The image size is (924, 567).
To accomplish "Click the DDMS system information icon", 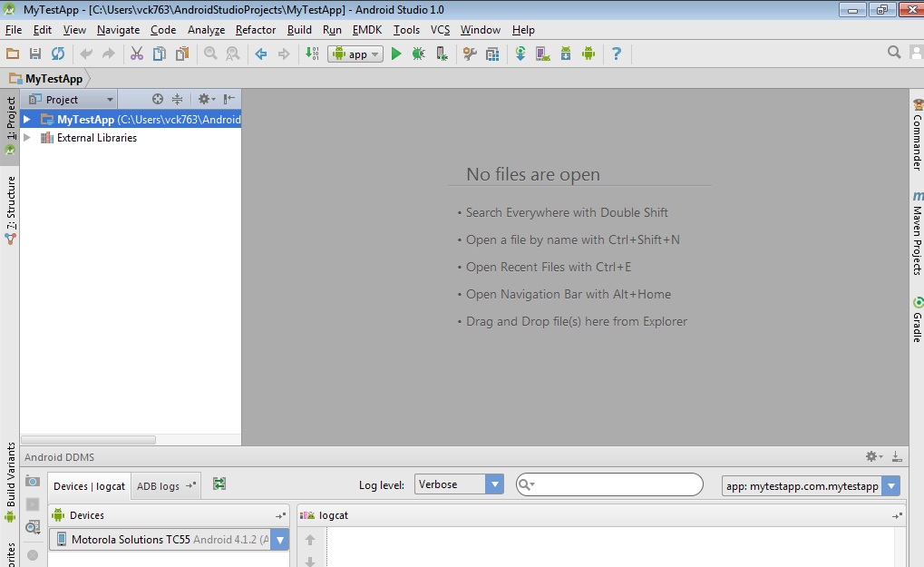I will pyautogui.click(x=33, y=527).
